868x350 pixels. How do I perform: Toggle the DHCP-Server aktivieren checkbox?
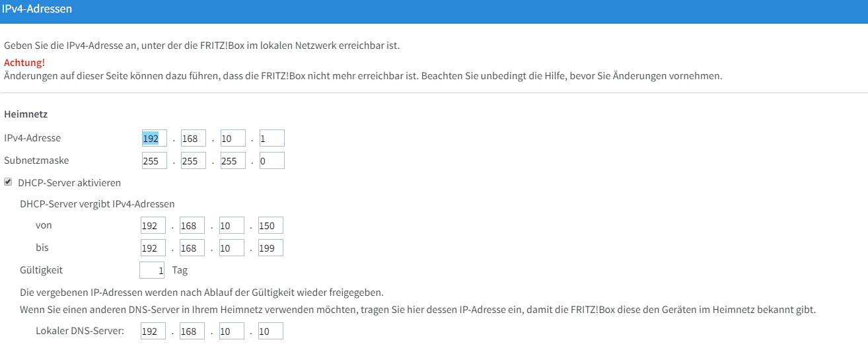tap(9, 182)
